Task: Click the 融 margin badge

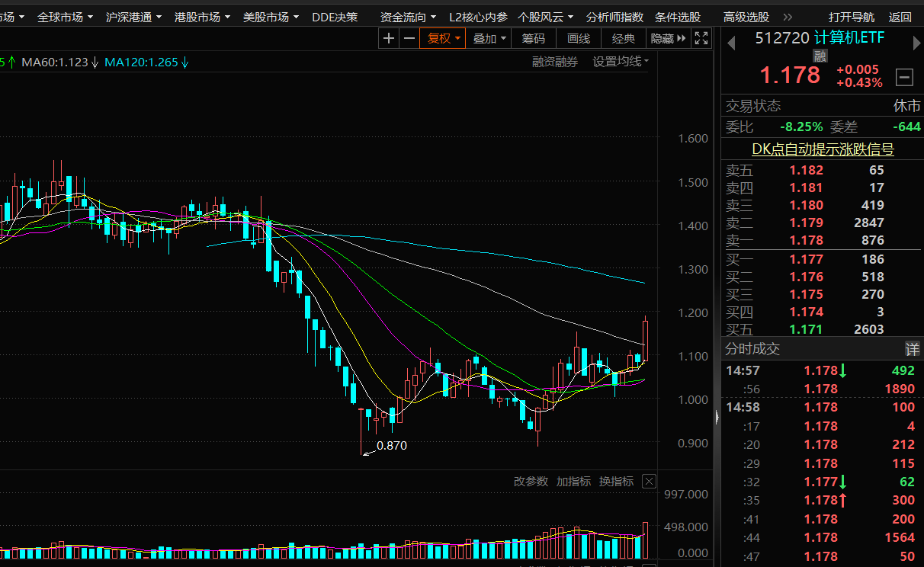Action: (820, 56)
